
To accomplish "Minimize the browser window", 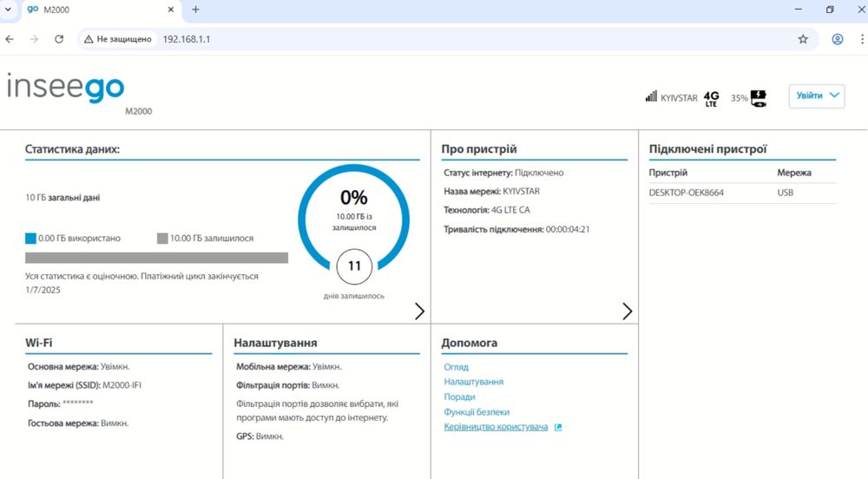I will click(x=799, y=10).
